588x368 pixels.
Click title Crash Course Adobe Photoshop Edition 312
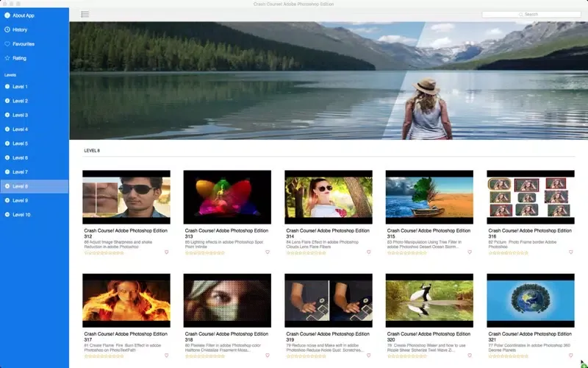tap(126, 233)
